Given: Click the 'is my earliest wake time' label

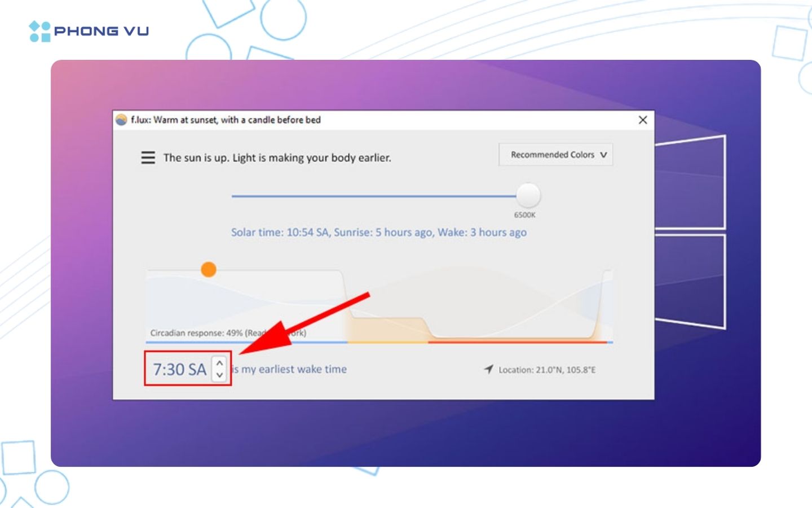Looking at the screenshot, I should coord(290,369).
